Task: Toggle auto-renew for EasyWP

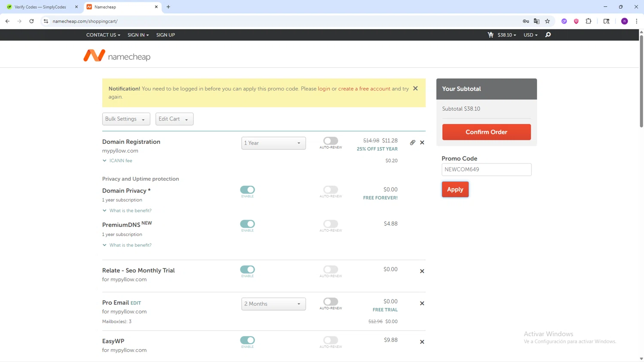Action: tap(331, 340)
